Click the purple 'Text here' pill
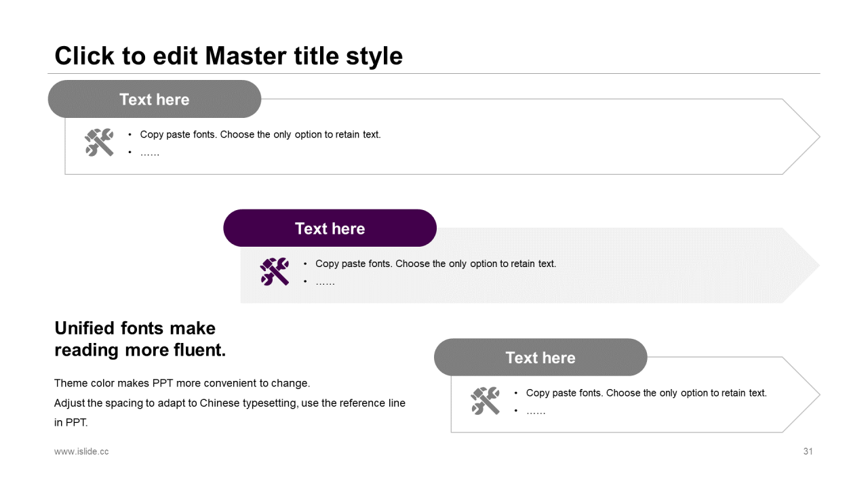 (x=330, y=228)
